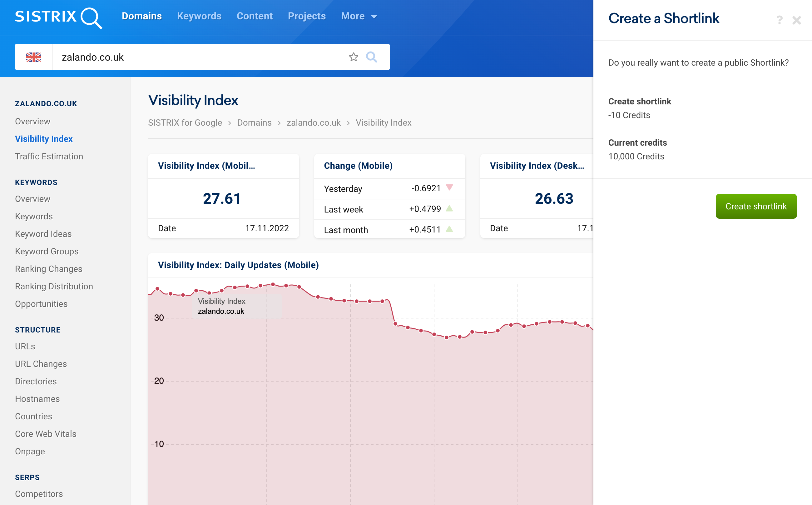Click the zalando.co.uk search input field
Screen dimensions: 812x505
[203, 57]
